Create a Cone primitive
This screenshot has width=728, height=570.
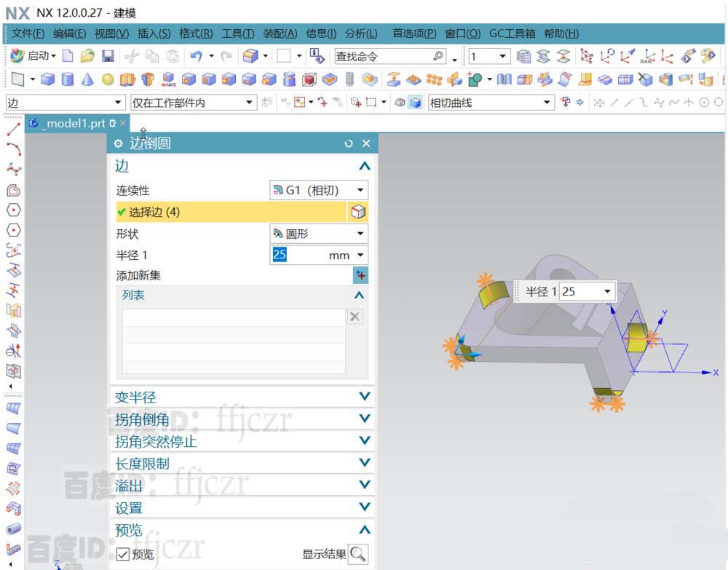pos(87,79)
